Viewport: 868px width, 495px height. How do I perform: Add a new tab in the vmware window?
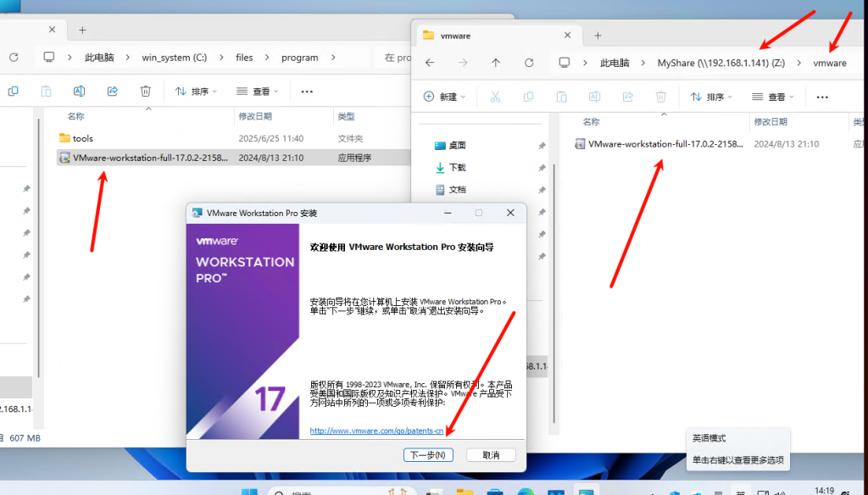[x=598, y=36]
